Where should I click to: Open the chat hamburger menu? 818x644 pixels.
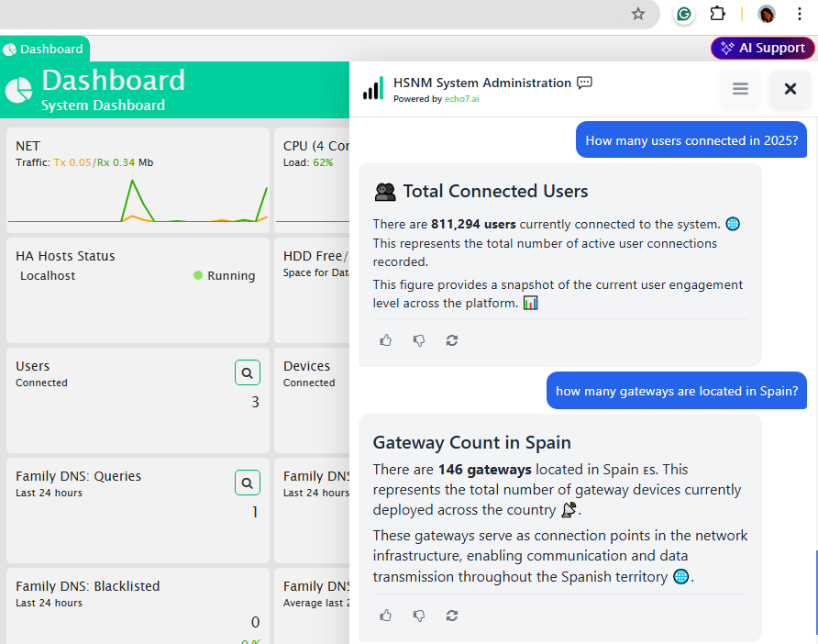[740, 89]
